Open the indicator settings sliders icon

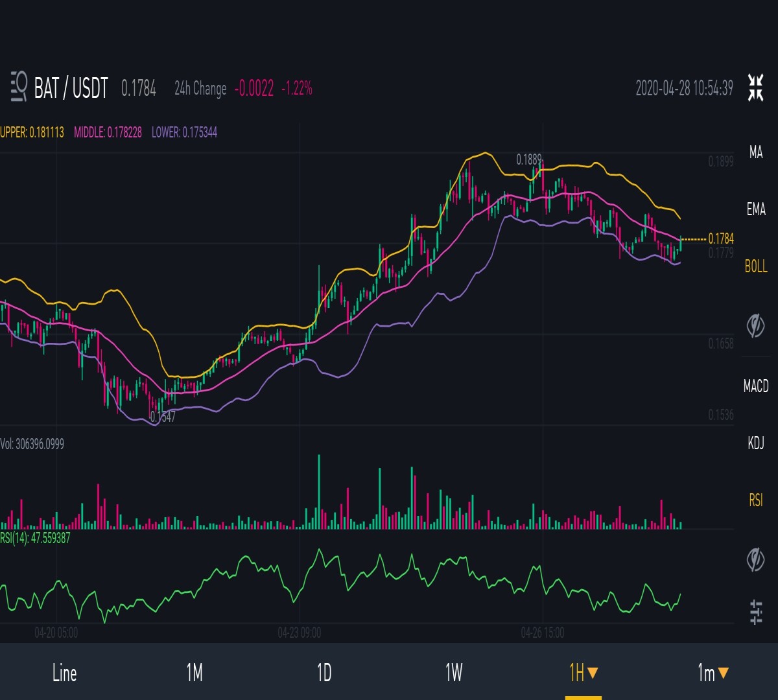[x=756, y=612]
